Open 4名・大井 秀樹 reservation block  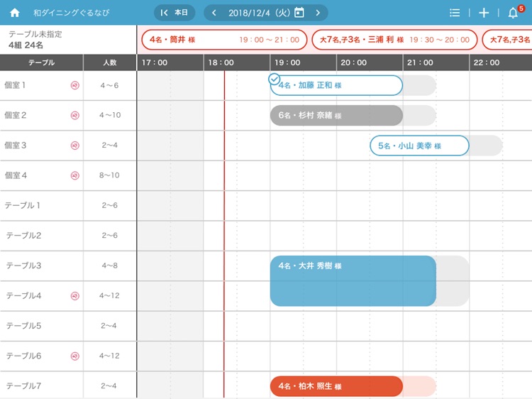[353, 281]
